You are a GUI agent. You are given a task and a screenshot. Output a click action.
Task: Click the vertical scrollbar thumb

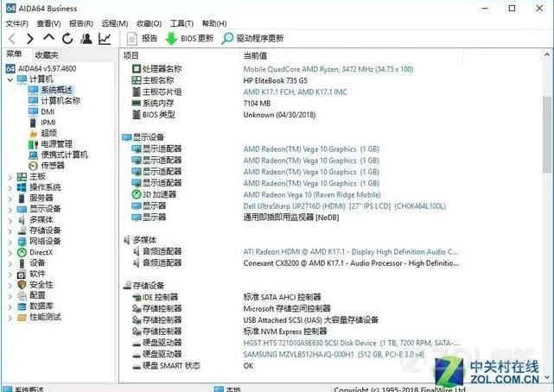click(x=547, y=135)
